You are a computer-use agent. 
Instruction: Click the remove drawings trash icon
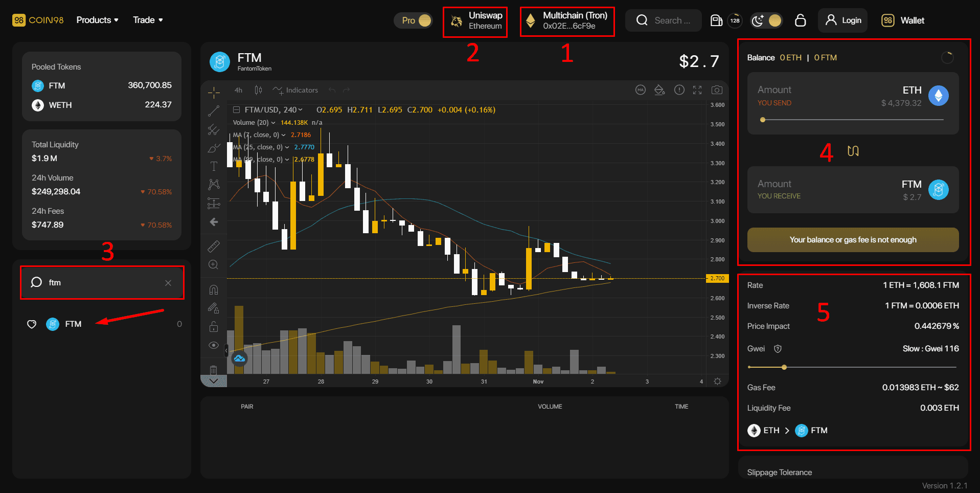click(x=214, y=369)
